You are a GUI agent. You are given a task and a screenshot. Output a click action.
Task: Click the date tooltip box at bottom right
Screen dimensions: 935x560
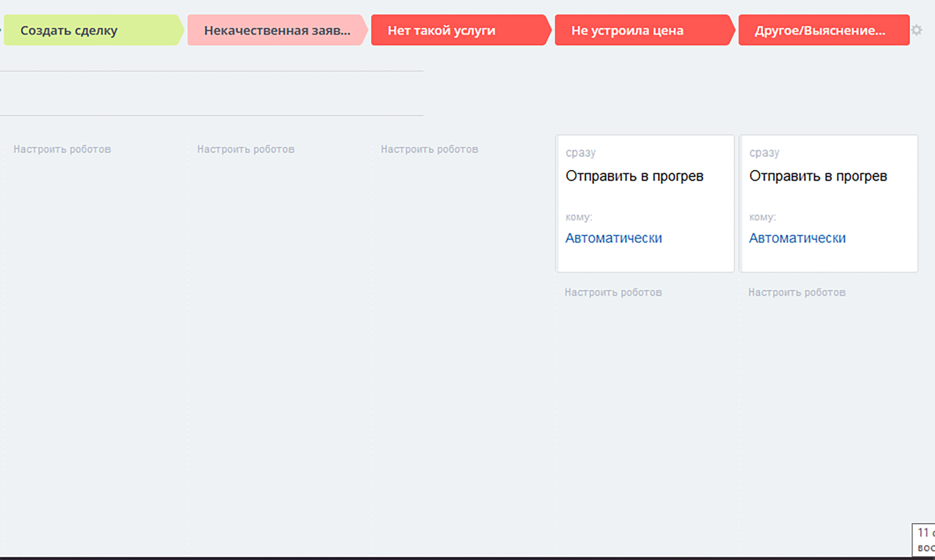pos(923,540)
